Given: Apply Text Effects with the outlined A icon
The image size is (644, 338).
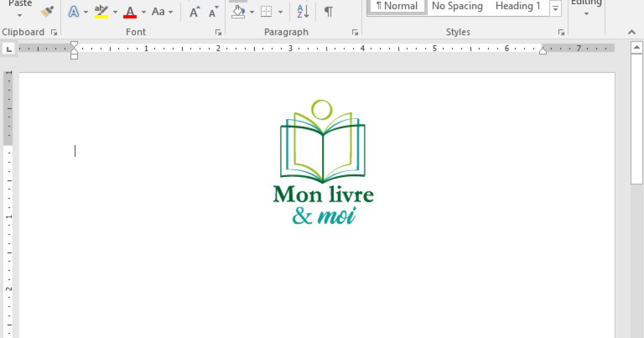Looking at the screenshot, I should click(74, 11).
